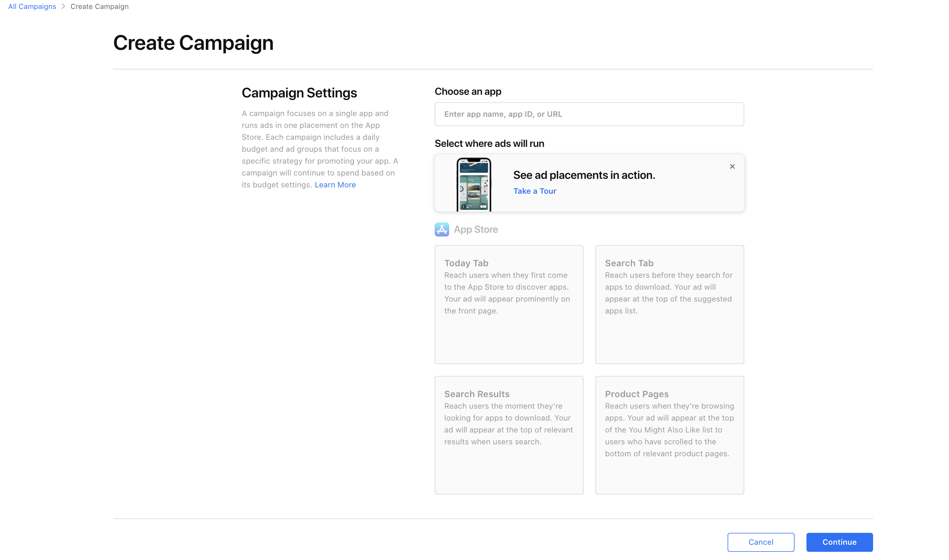This screenshot has height=560, width=949.
Task: Click Continue to proceed with campaign
Action: coord(840,542)
